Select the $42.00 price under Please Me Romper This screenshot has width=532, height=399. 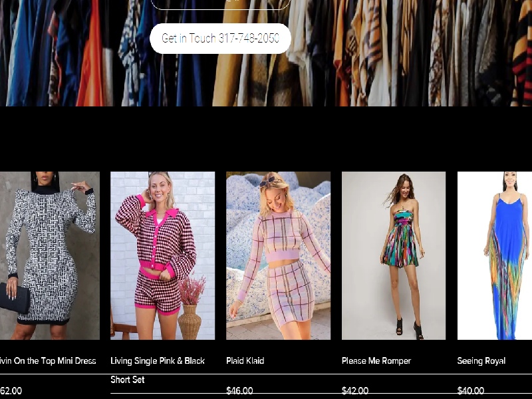click(x=355, y=391)
